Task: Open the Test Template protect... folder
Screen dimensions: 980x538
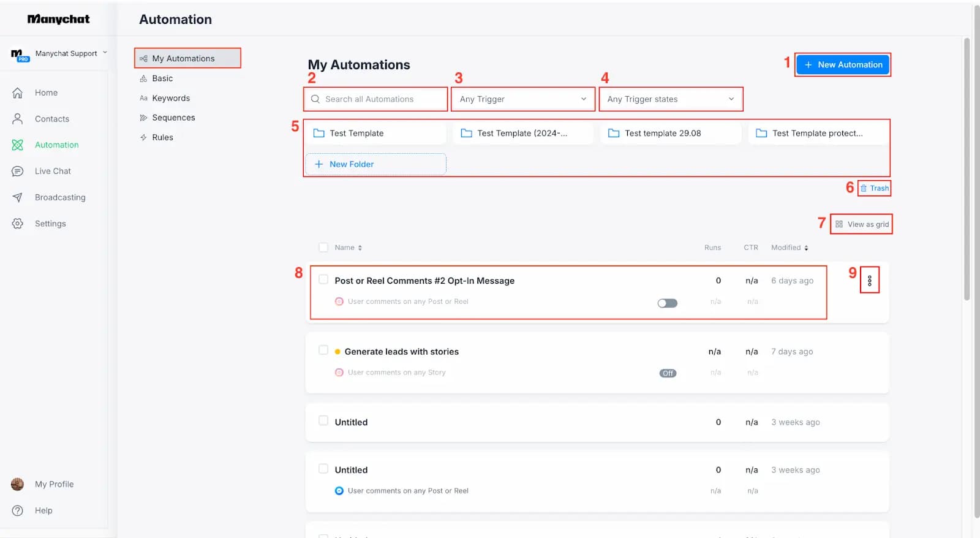Action: [818, 133]
